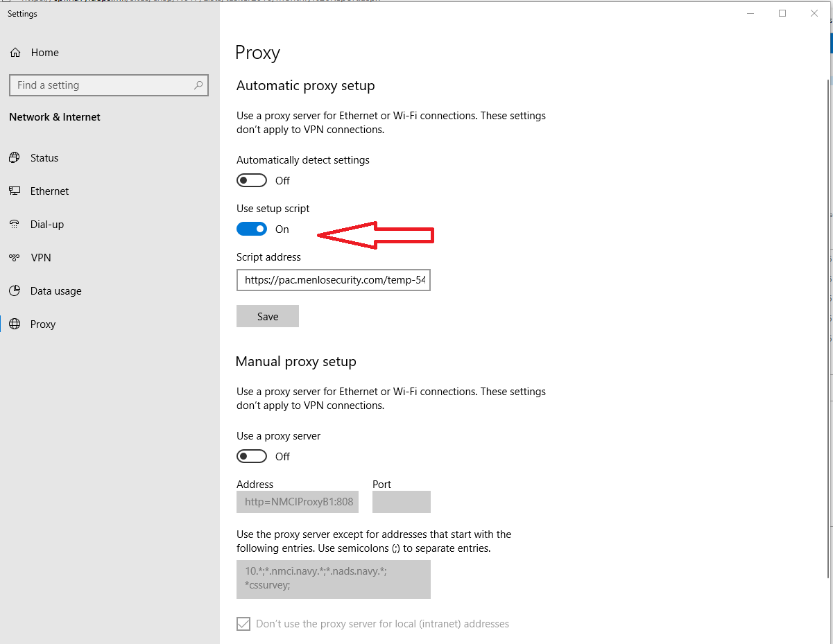The height and width of the screenshot is (644, 833).
Task: Focus the Find a setting search box
Action: point(109,85)
